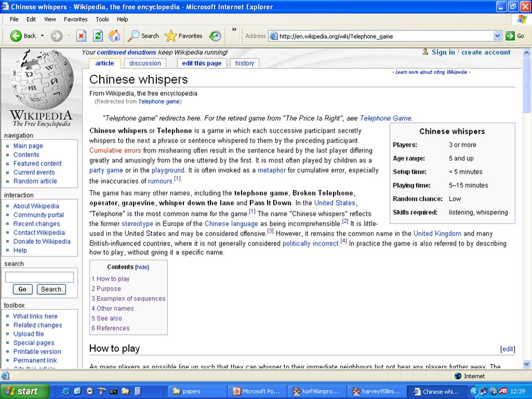
Task: Click the Sign in / create account link
Action: coord(471,52)
